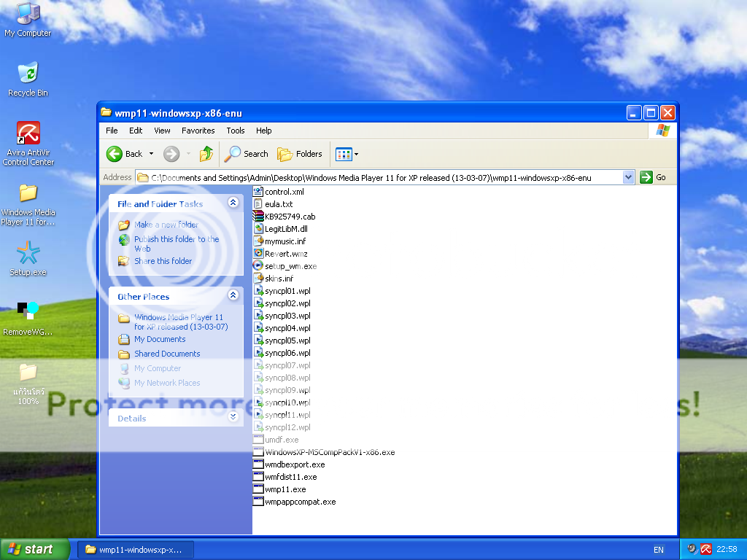Expand the Details panel

[233, 416]
